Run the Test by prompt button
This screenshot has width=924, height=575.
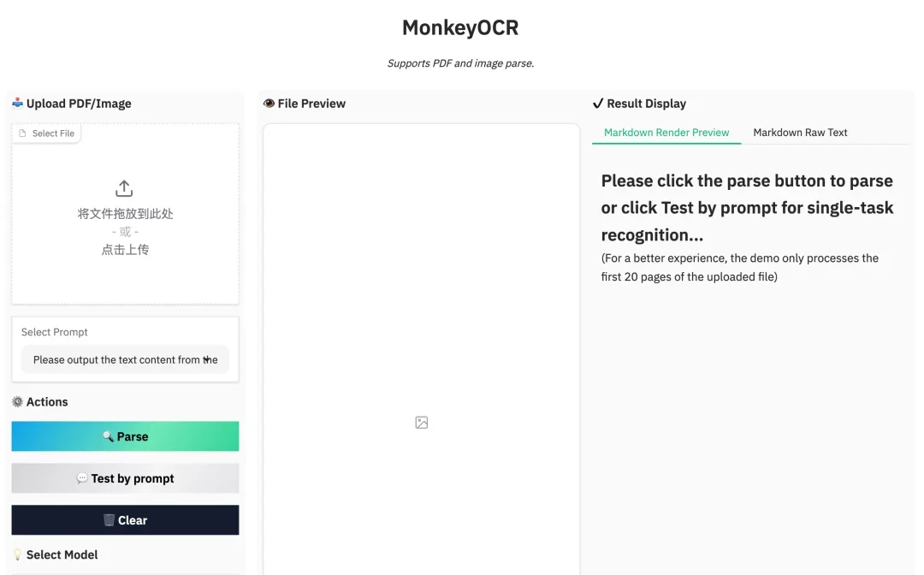point(125,477)
